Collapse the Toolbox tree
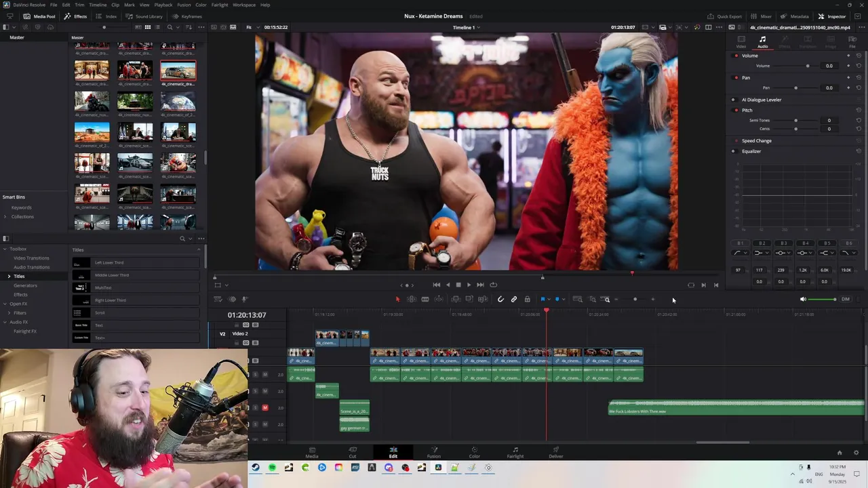Screen dimensions: 868x488 tap(5, 249)
